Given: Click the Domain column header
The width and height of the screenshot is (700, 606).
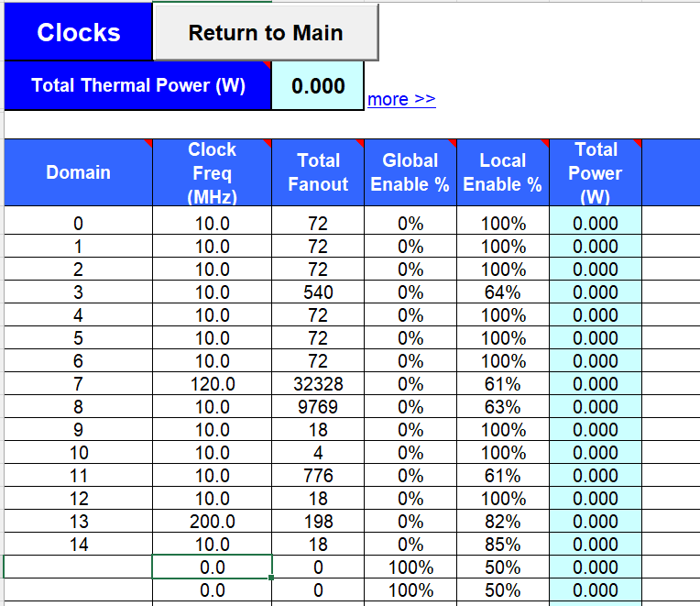Looking at the screenshot, I should click(78, 172).
